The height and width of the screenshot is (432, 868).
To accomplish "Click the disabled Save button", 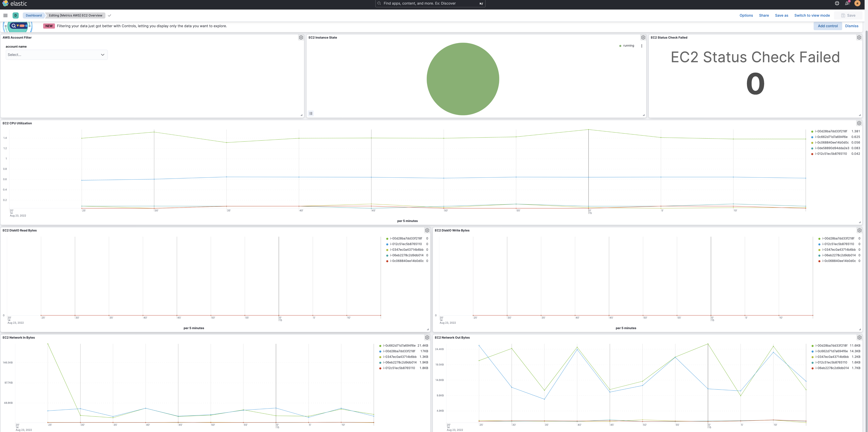I will tap(848, 15).
